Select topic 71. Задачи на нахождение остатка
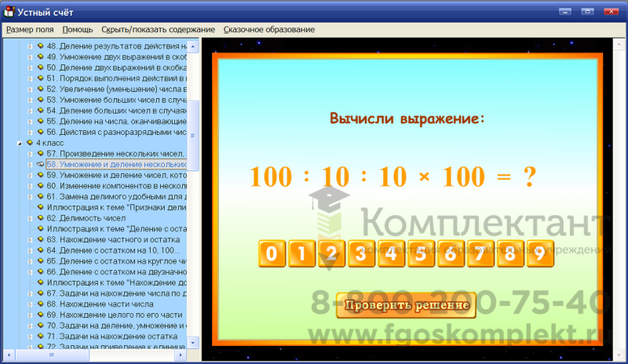This screenshot has width=628, height=364. click(x=112, y=337)
